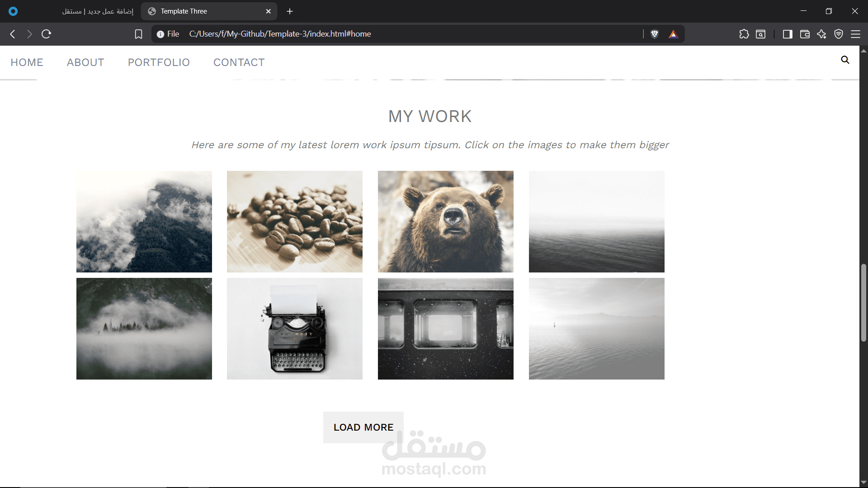
Task: Open the browser hamburger menu
Action: point(855,34)
